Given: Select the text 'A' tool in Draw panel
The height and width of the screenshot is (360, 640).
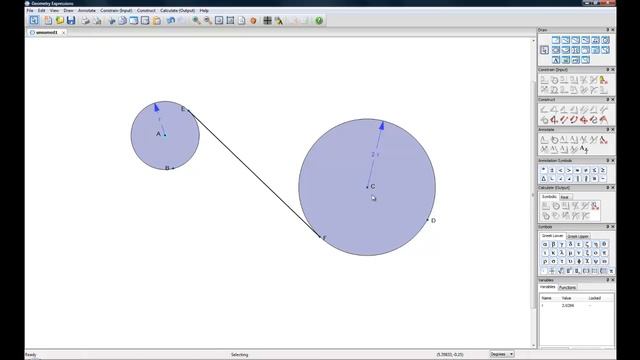Looking at the screenshot, I should [x=556, y=60].
